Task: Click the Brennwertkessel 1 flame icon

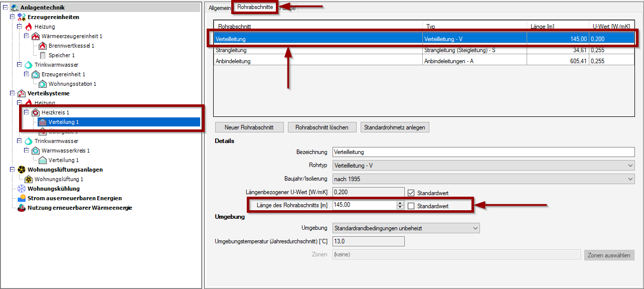Action: click(43, 46)
